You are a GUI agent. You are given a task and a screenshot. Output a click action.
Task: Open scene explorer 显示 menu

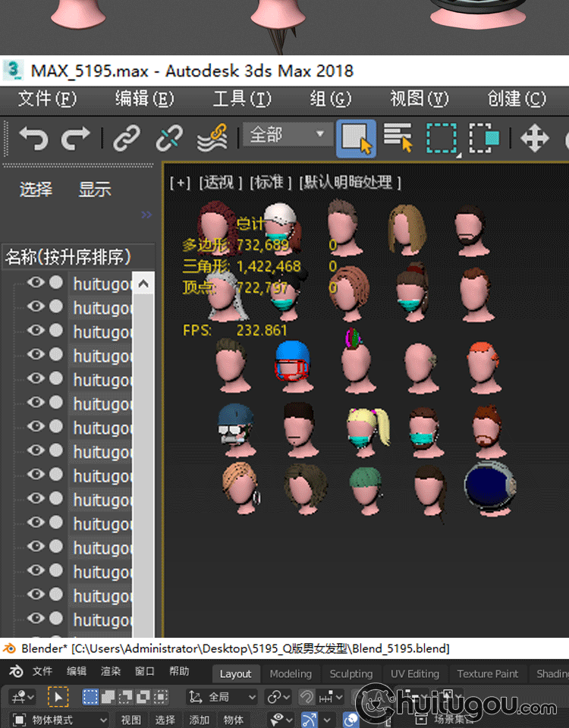(x=95, y=190)
